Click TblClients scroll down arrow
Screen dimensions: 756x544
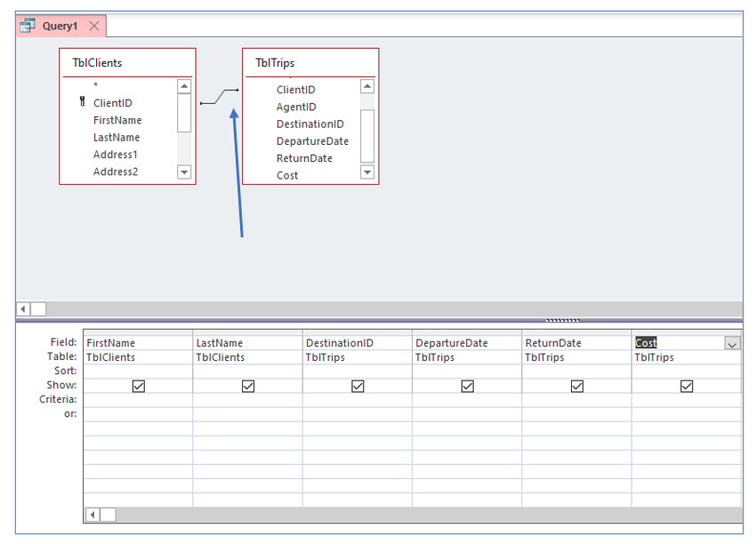(x=184, y=172)
